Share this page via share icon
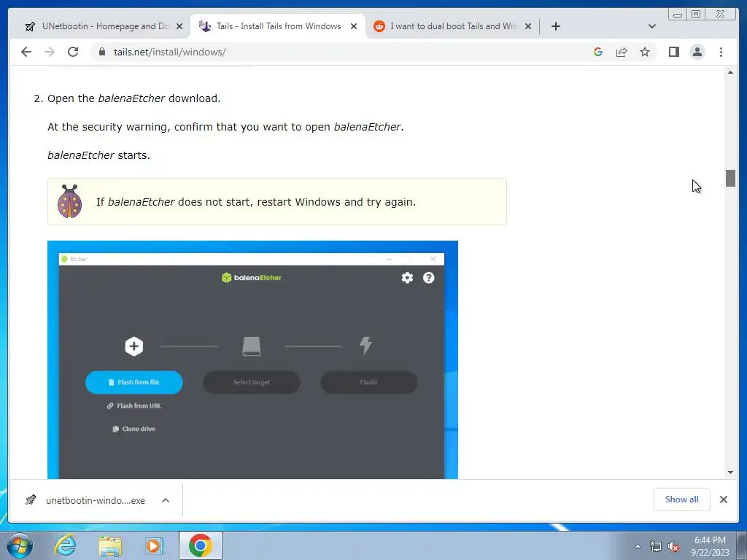Viewport: 747px width, 560px height. [x=622, y=52]
